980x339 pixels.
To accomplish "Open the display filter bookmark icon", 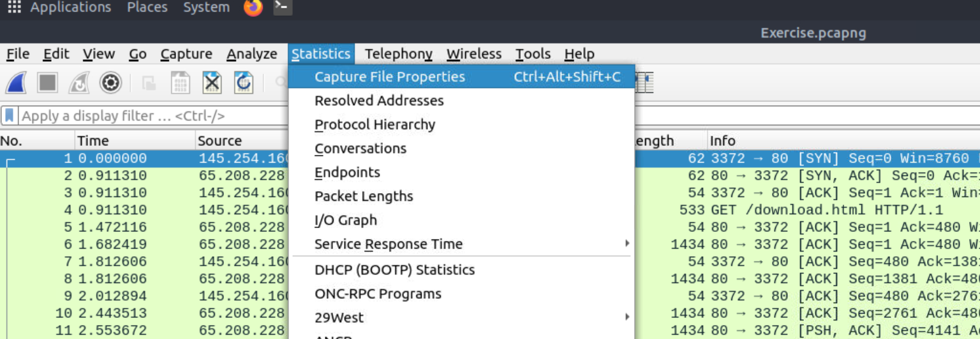I will (x=10, y=116).
